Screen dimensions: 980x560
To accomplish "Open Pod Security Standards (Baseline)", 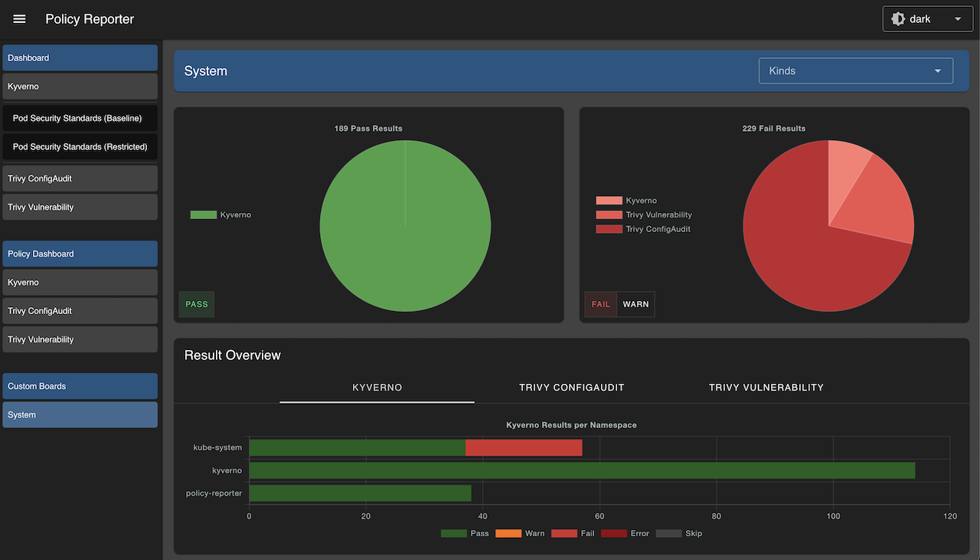I will pos(80,118).
